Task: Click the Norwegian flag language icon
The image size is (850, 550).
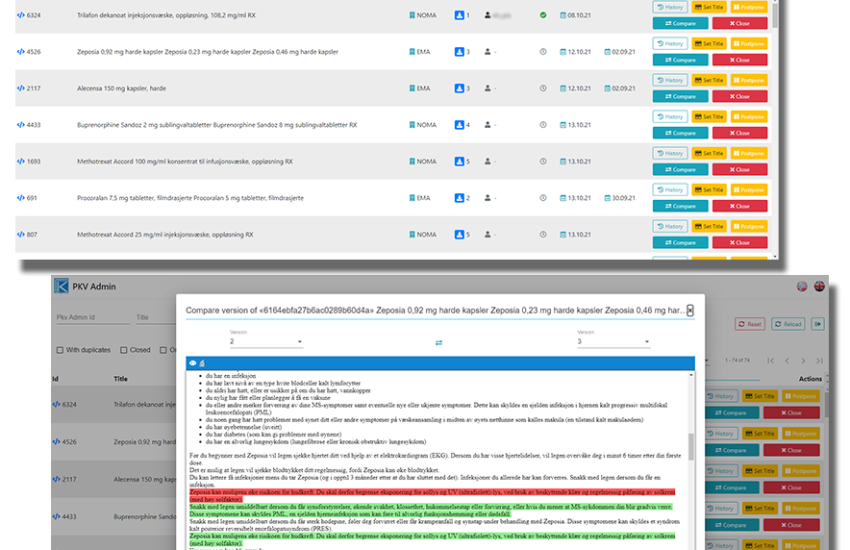Action: click(802, 287)
